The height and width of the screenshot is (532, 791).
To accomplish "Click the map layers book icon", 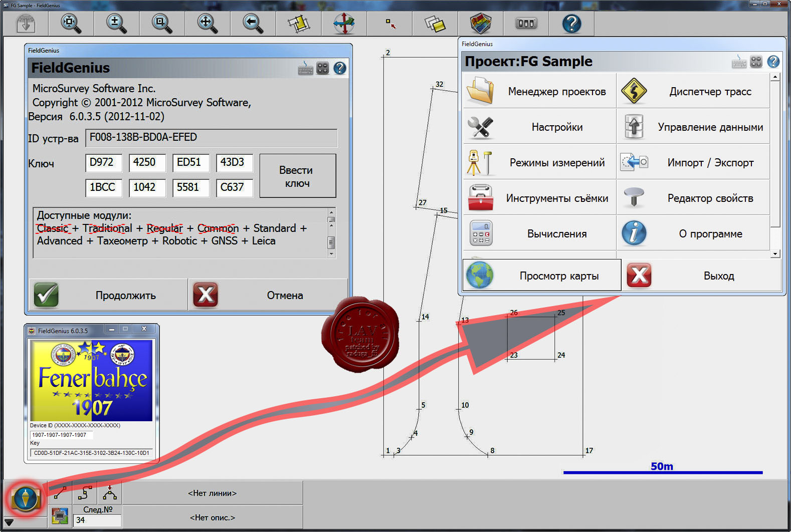I will click(x=480, y=23).
